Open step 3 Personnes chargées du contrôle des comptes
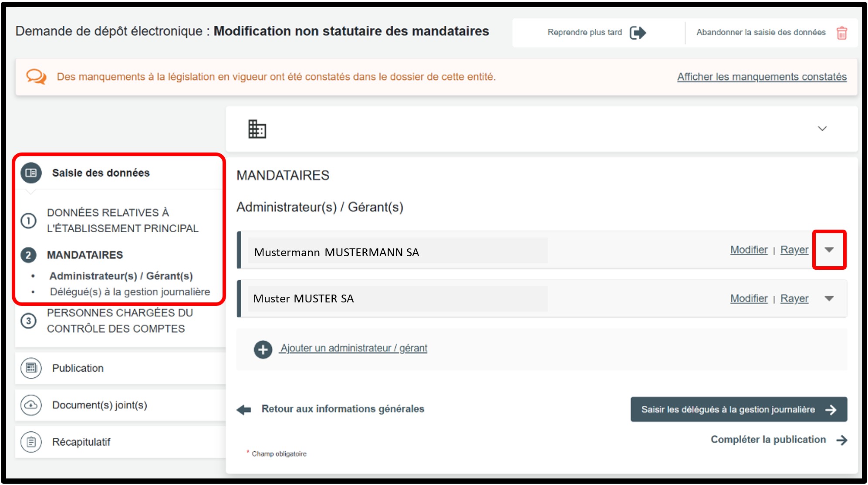This screenshot has width=868, height=485. click(119, 321)
